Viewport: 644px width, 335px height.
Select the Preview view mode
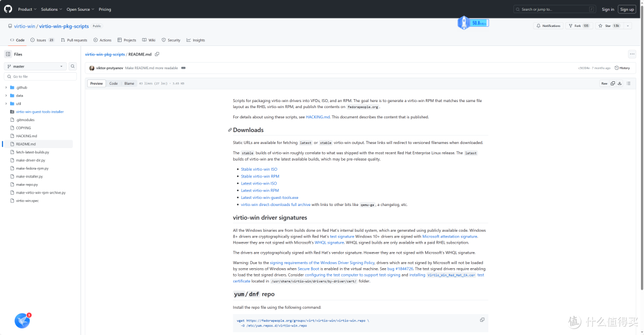(x=97, y=84)
